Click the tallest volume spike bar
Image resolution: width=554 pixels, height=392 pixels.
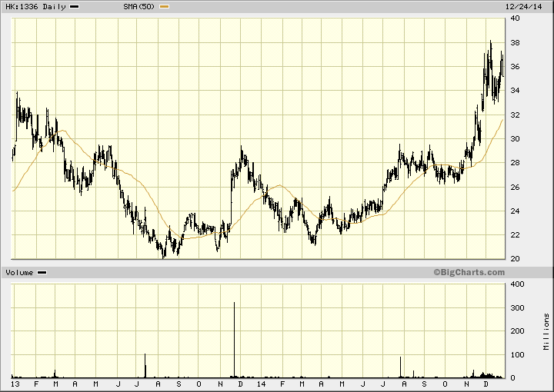(234, 338)
